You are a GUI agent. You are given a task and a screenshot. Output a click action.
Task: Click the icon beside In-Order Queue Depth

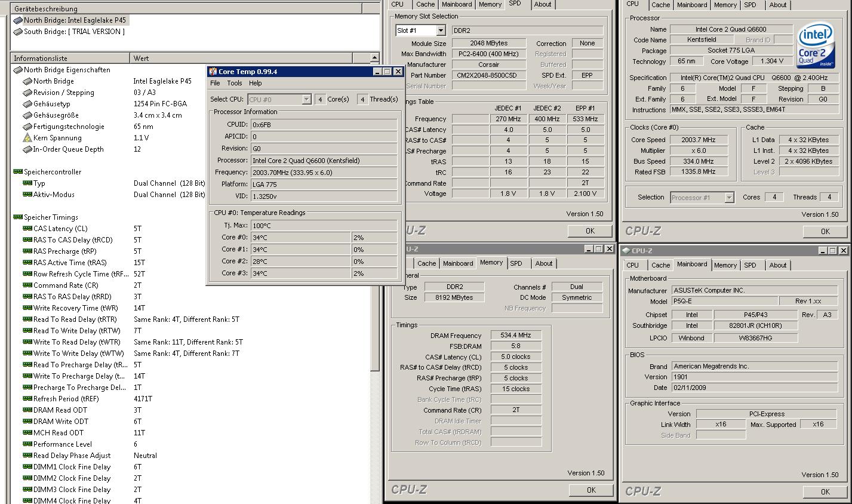[27, 149]
